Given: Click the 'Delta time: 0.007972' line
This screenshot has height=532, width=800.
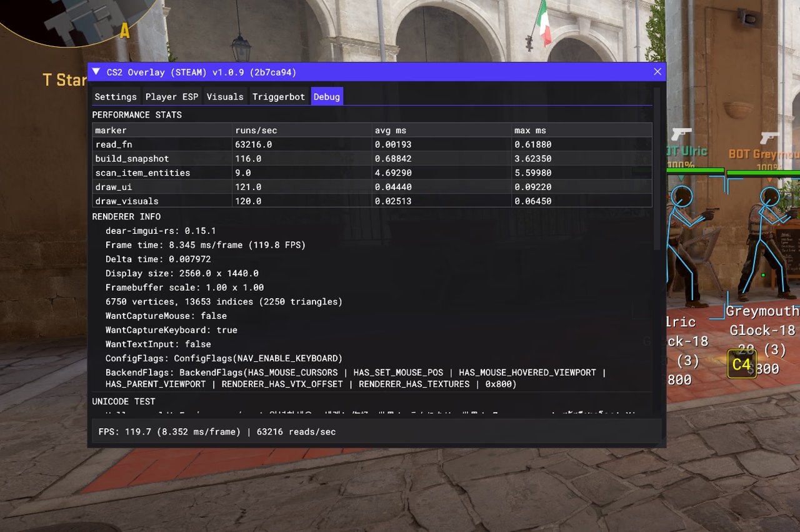Looking at the screenshot, I should [158, 259].
